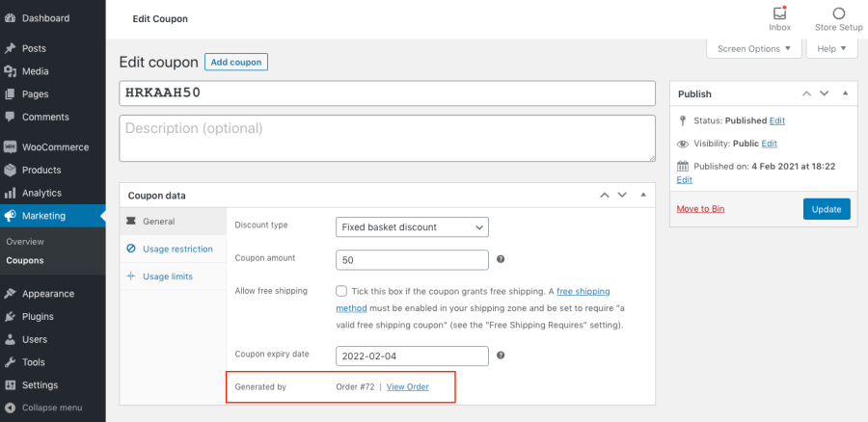Click the Update button
The height and width of the screenshot is (422, 868).
[827, 209]
